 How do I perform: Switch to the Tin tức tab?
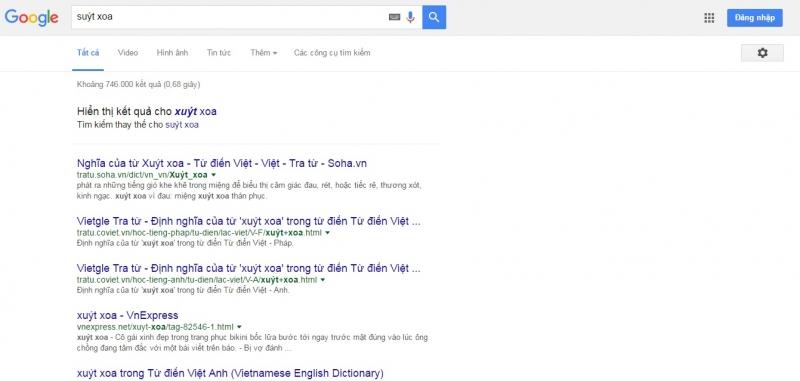coord(219,53)
